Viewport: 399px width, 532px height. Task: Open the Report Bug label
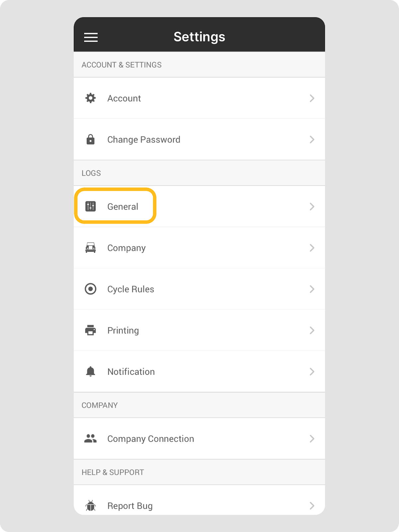pos(130,506)
